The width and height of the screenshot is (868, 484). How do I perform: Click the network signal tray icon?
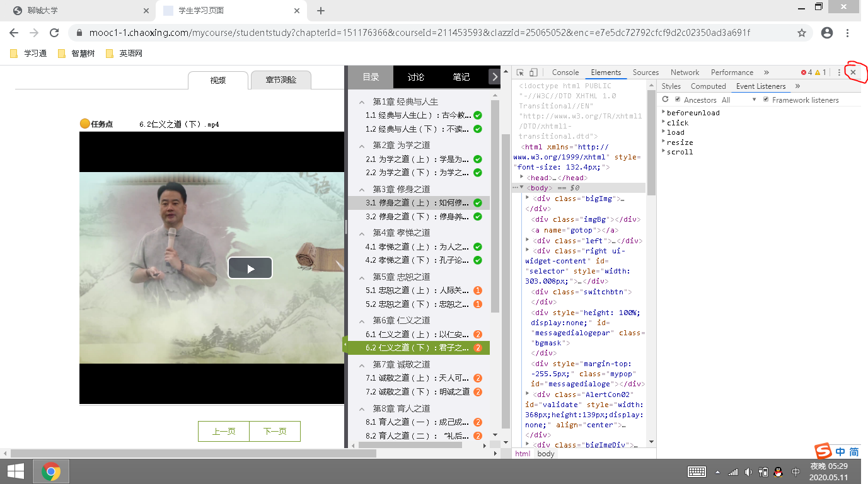pyautogui.click(x=733, y=471)
